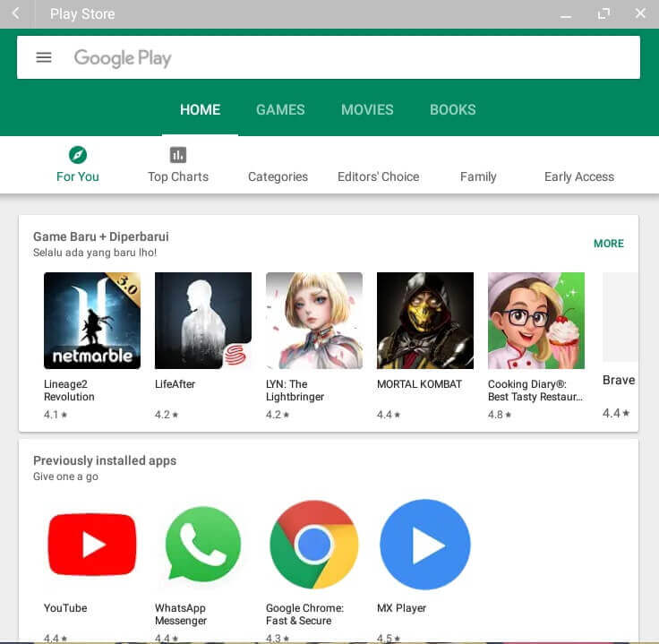Viewport: 659px width, 644px height.
Task: Switch to the BOOKS tab
Action: click(x=453, y=109)
